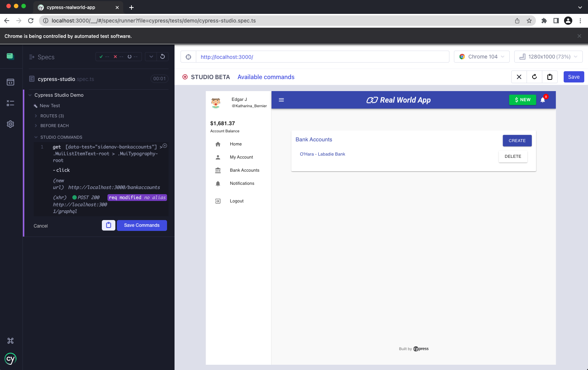Restart Studio recording with reload icon

534,77
